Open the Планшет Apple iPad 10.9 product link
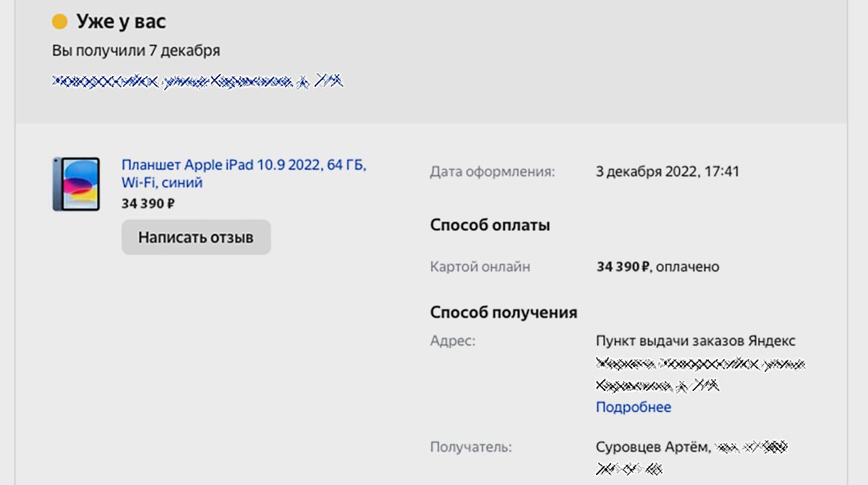The image size is (868, 485). click(244, 174)
